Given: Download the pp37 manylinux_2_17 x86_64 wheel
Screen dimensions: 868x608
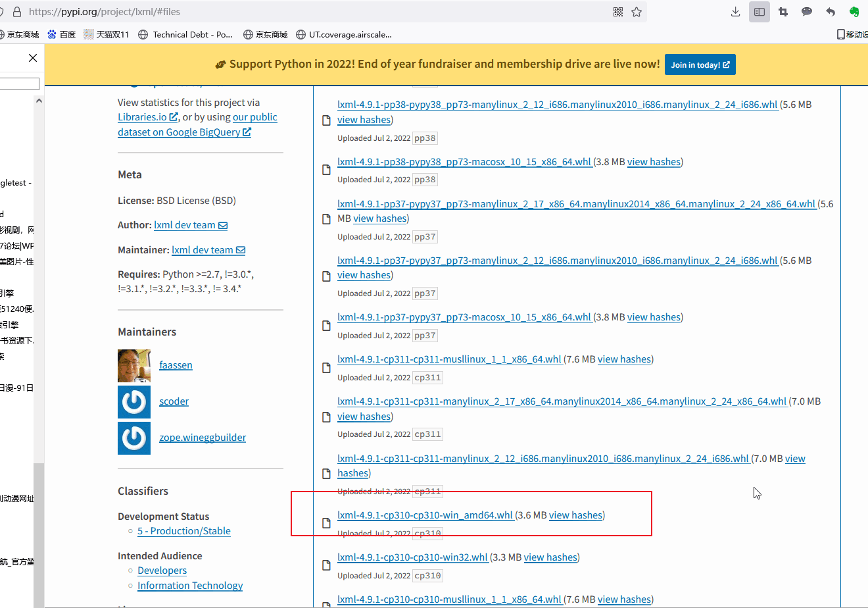Looking at the screenshot, I should click(577, 204).
